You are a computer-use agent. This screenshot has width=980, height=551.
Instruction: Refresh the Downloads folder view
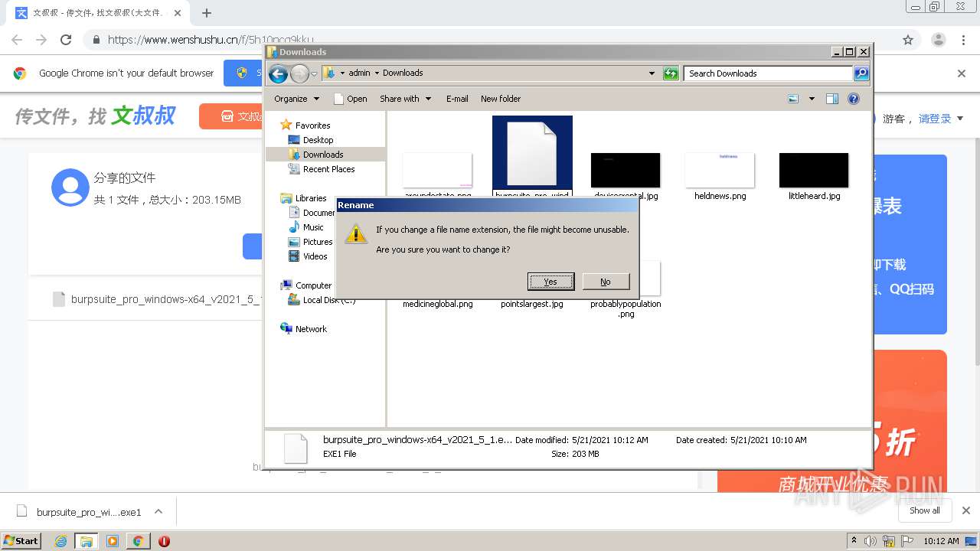[671, 73]
